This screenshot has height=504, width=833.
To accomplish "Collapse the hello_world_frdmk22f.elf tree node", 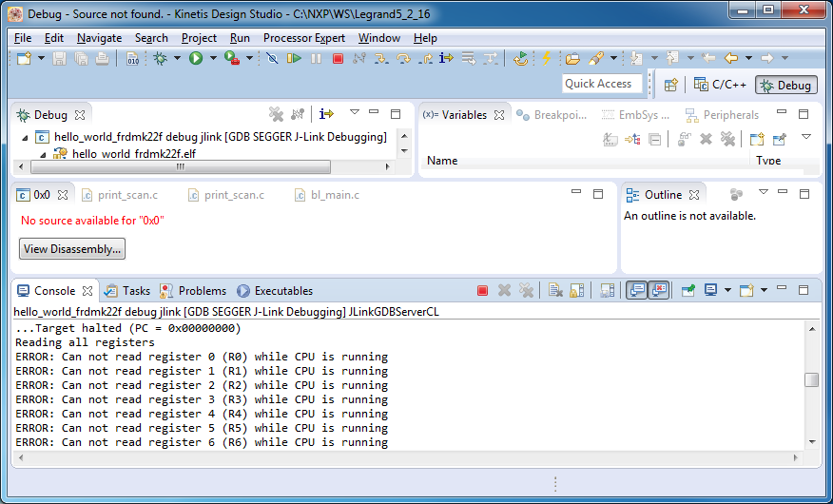I will click(x=43, y=154).
